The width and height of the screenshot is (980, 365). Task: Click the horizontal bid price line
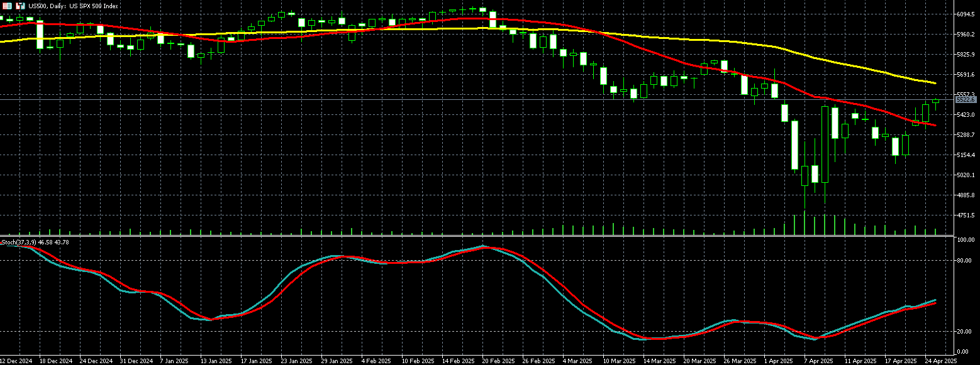pyautogui.click(x=440, y=99)
